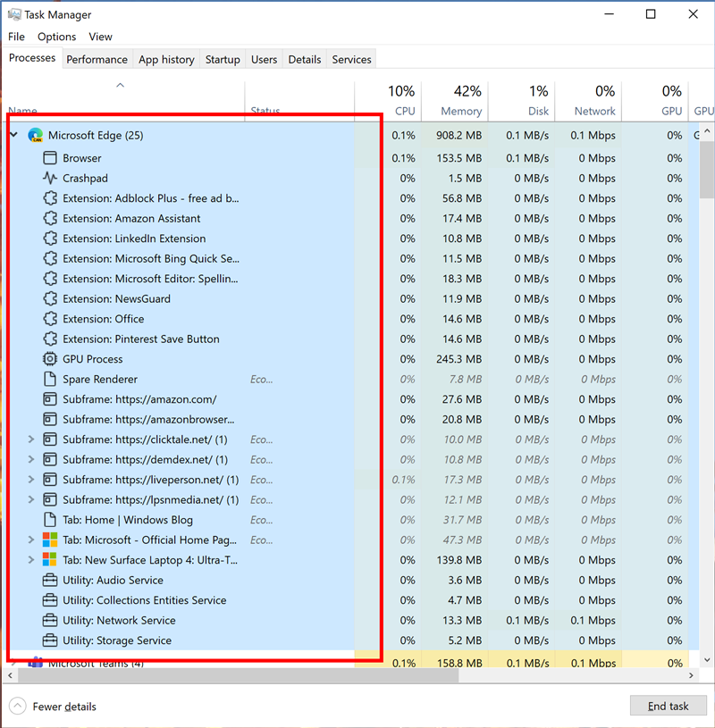
Task: Click the Spare Renderer page icon
Action: (50, 379)
